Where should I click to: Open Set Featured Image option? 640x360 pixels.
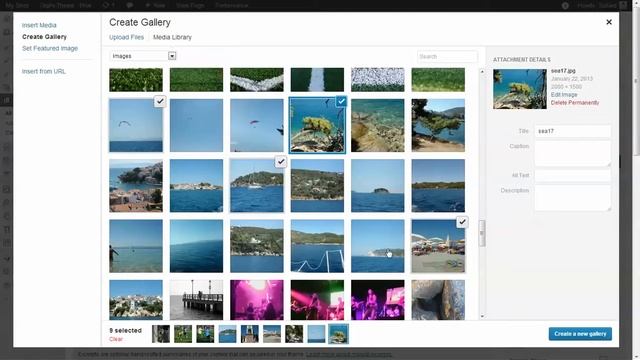(50, 48)
